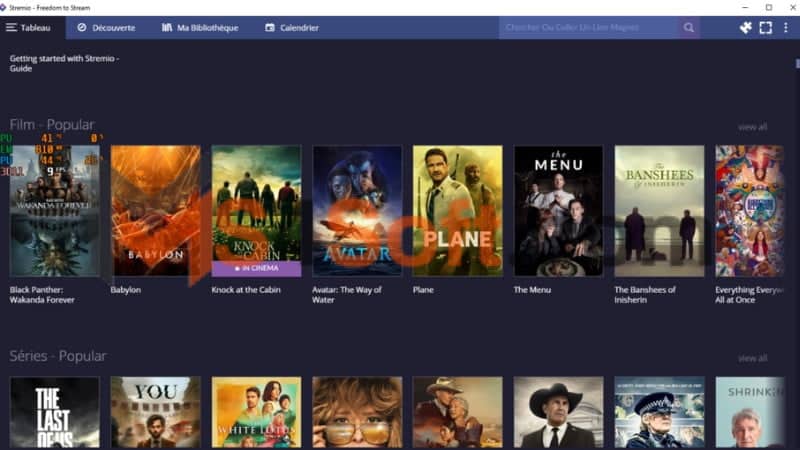
Task: Open the add-ons puzzle piece icon
Action: (x=746, y=28)
